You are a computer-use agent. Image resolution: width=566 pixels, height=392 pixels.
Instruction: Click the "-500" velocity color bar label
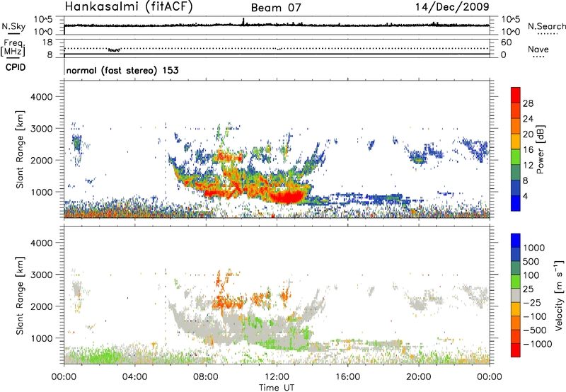click(535, 330)
